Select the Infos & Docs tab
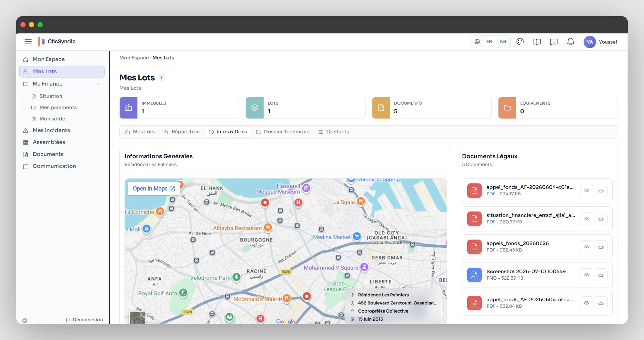Viewport: 644px width, 340px height. 228,132
